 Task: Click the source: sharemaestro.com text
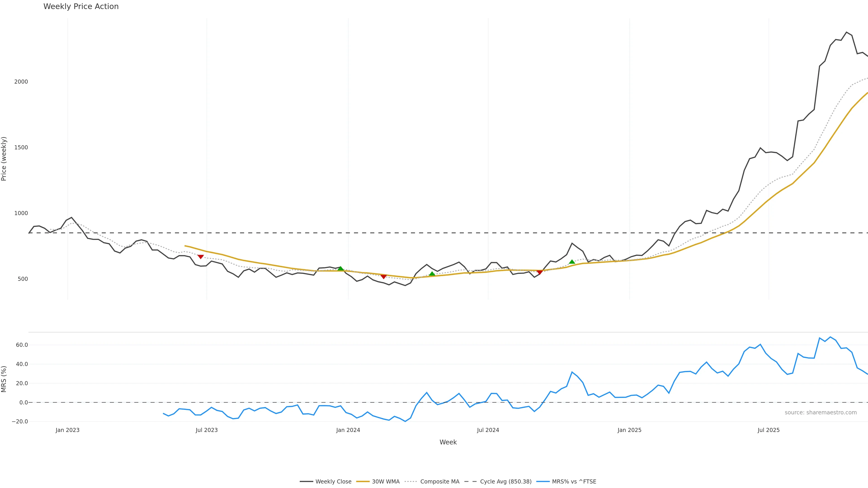(821, 413)
